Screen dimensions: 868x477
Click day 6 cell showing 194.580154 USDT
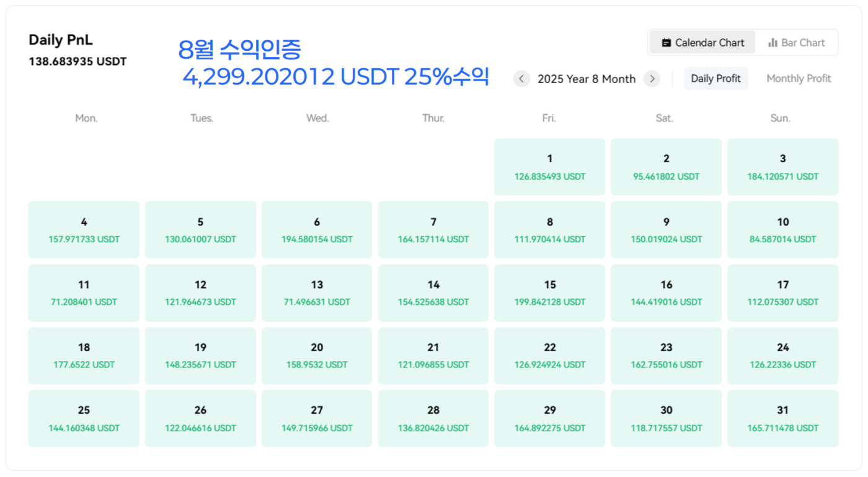coord(317,230)
